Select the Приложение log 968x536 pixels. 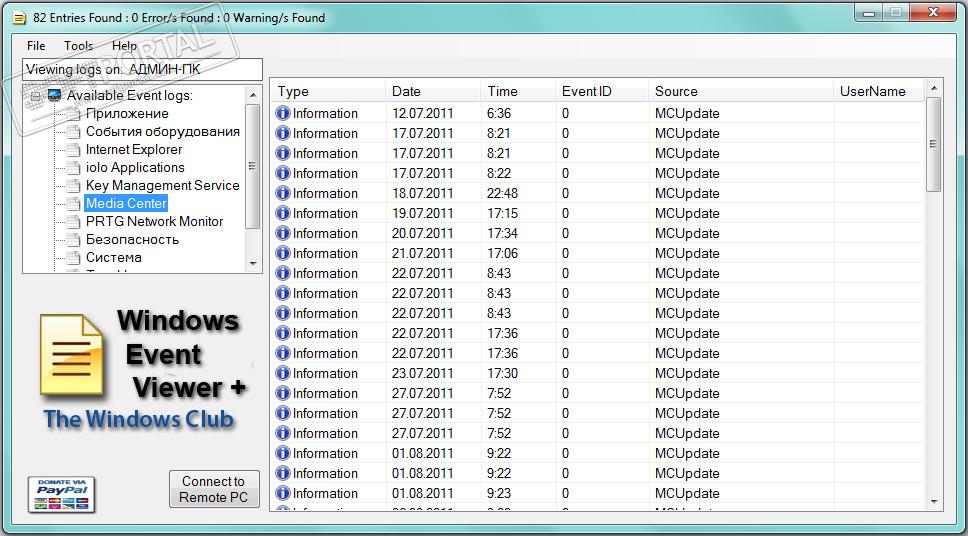tap(127, 114)
